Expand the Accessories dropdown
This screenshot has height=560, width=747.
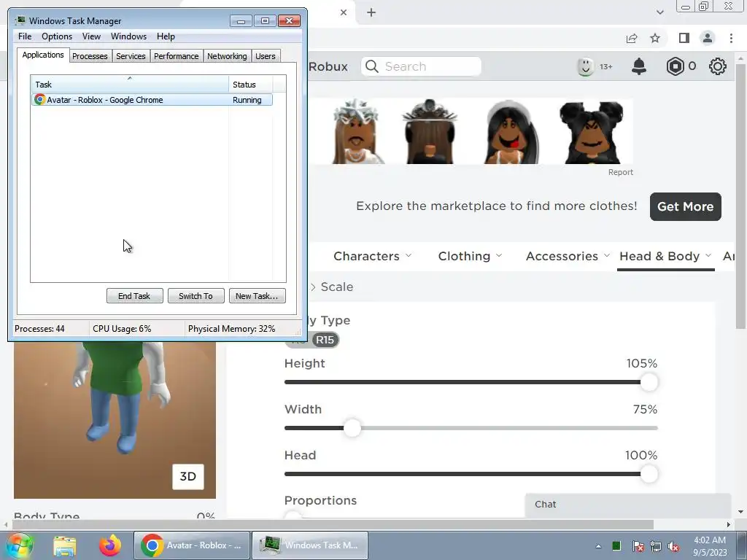568,256
